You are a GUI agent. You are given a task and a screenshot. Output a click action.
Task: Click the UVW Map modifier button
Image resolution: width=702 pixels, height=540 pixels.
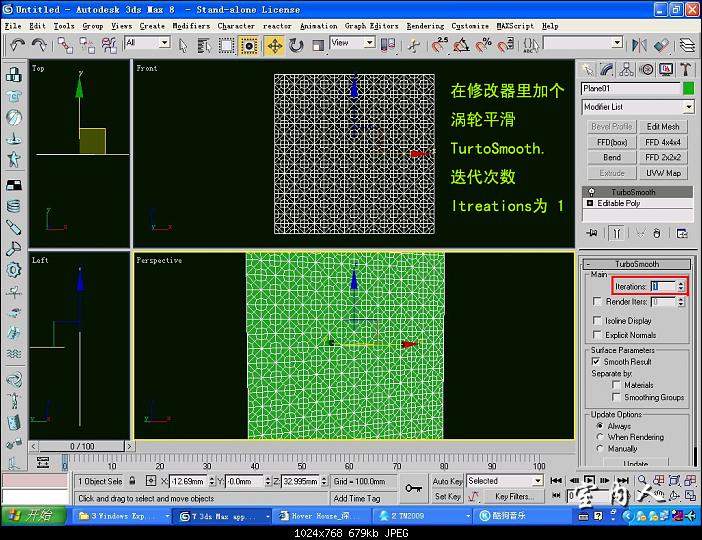click(x=662, y=173)
